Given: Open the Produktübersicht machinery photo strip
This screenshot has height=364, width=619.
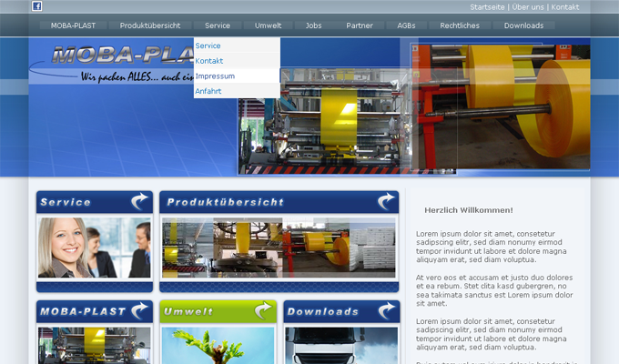Looking at the screenshot, I should point(279,248).
